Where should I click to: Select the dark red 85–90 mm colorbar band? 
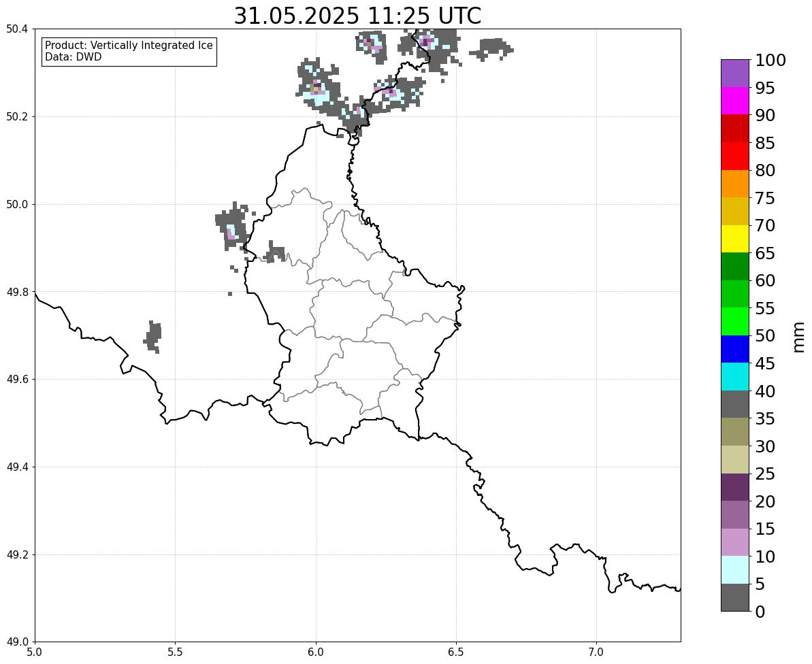(x=735, y=129)
